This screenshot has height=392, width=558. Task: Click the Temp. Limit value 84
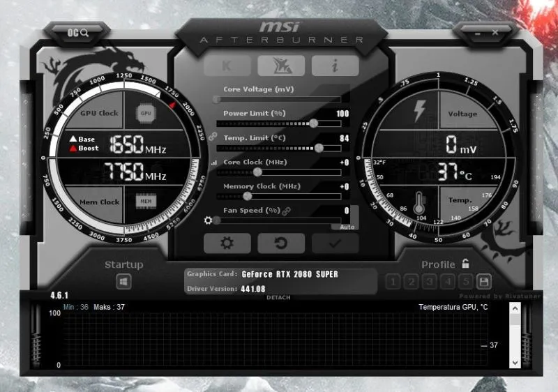coord(344,138)
